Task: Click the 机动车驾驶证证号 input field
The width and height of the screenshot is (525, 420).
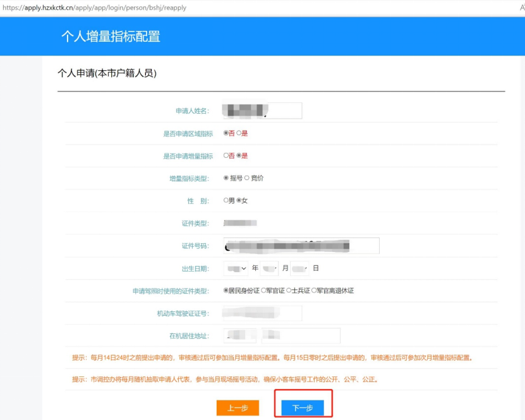Action: (262, 313)
